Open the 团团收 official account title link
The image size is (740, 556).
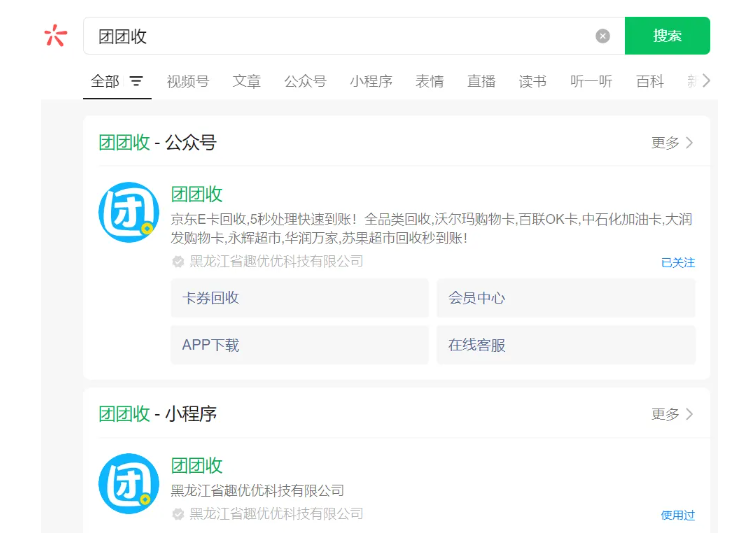point(196,194)
